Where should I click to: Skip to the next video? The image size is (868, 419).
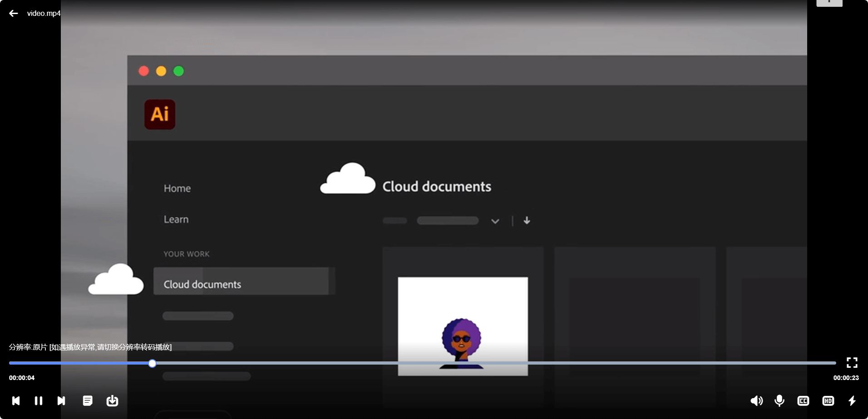click(x=61, y=401)
